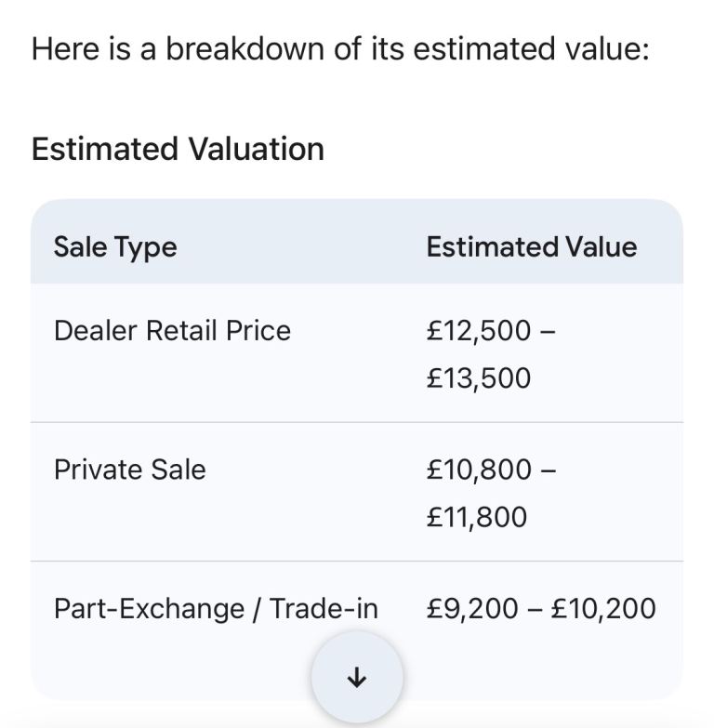
Task: Click the £12,500 dealer price value
Action: pos(479,331)
